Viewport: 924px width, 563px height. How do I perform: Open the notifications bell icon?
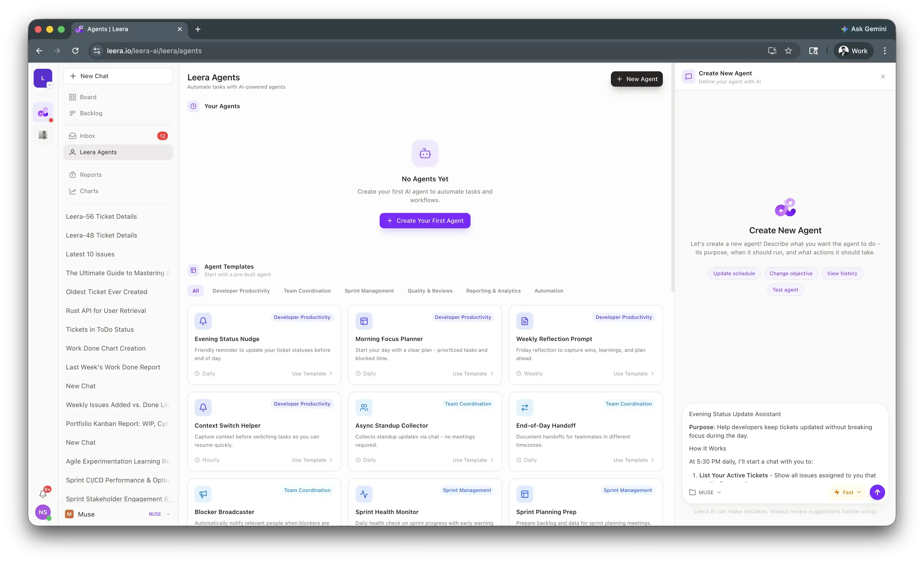pyautogui.click(x=43, y=494)
